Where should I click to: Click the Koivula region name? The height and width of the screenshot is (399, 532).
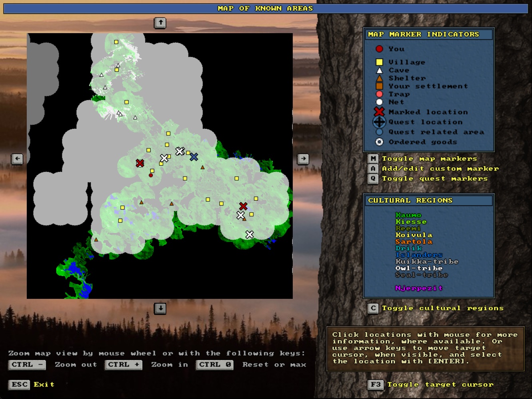pyautogui.click(x=414, y=235)
